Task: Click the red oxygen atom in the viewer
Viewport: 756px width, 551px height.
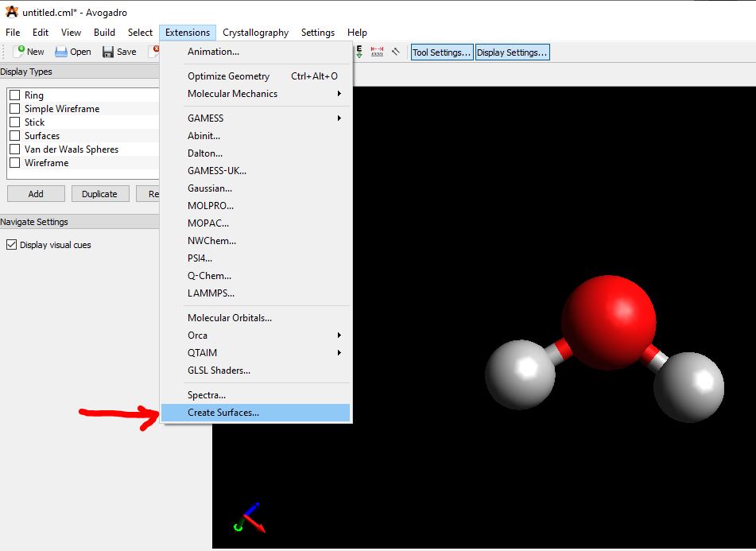Action: [x=608, y=321]
